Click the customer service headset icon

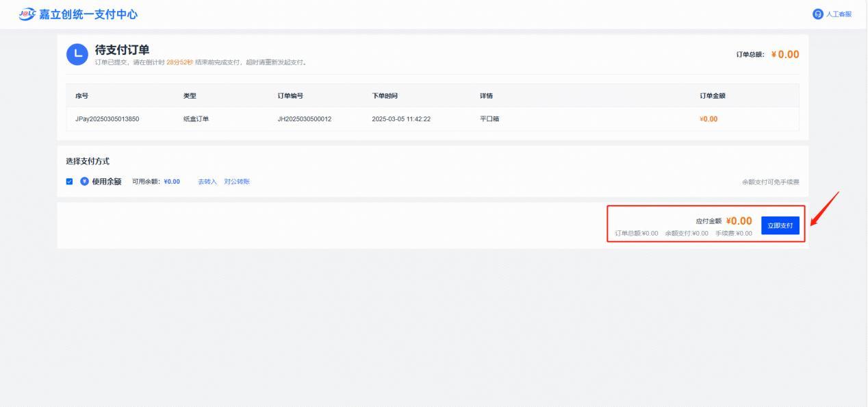(x=817, y=14)
